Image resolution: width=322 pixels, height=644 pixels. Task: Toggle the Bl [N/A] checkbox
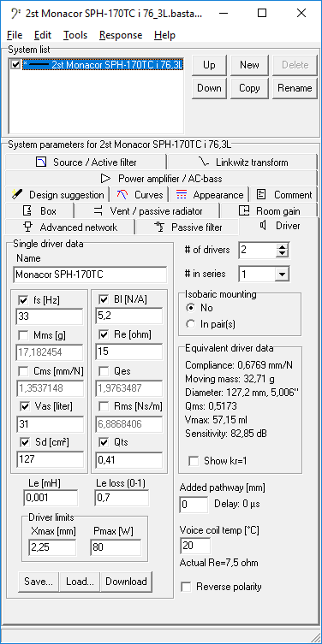click(x=103, y=300)
